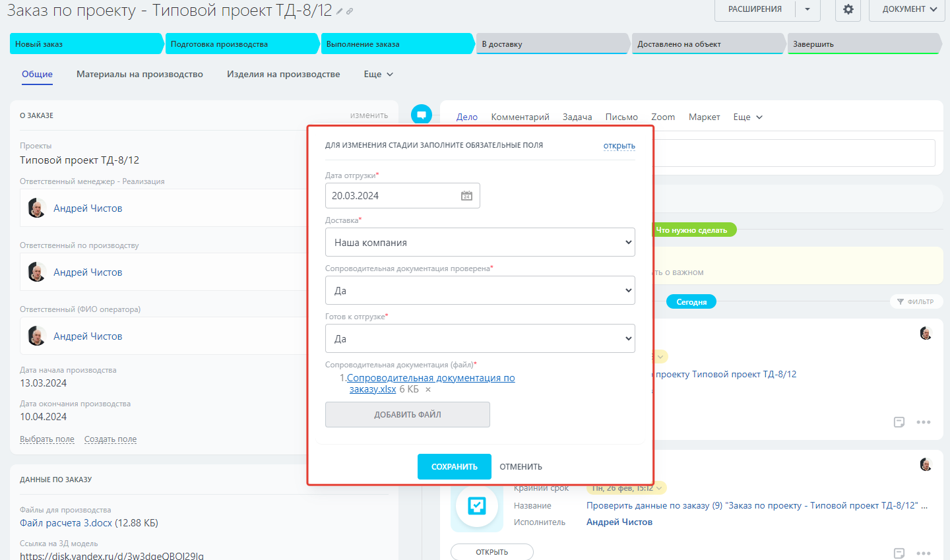This screenshot has width=950, height=560.
Task: Click the РАСШИРЕНИЯ button
Action: [x=755, y=9]
